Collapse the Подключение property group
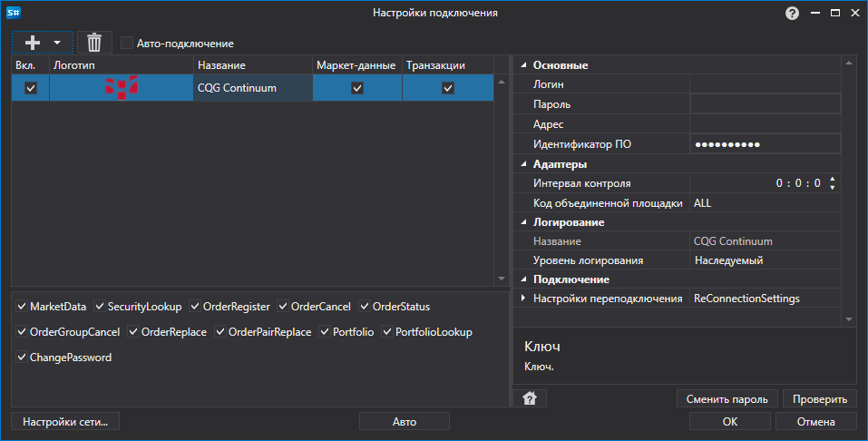868x441 pixels. [523, 279]
